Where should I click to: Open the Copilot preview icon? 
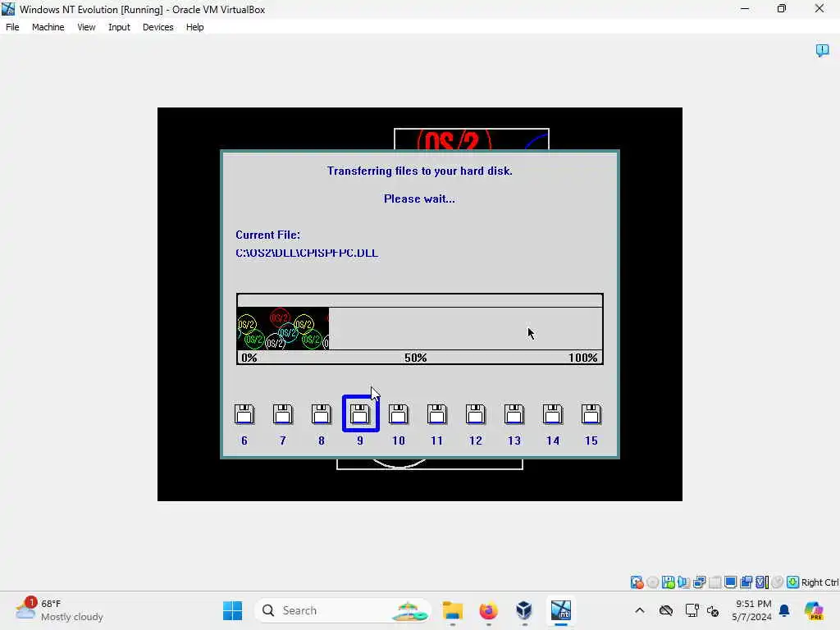[814, 610]
